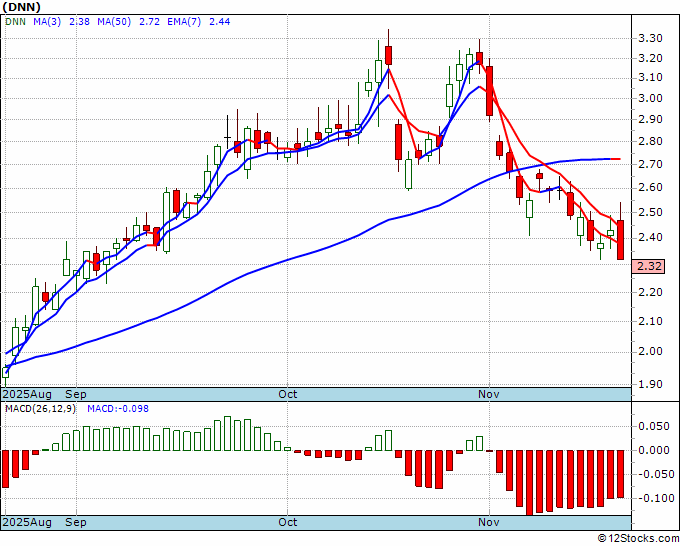Click the (DNN) chart title
Viewport: 680px width, 546px height.
[21, 7]
